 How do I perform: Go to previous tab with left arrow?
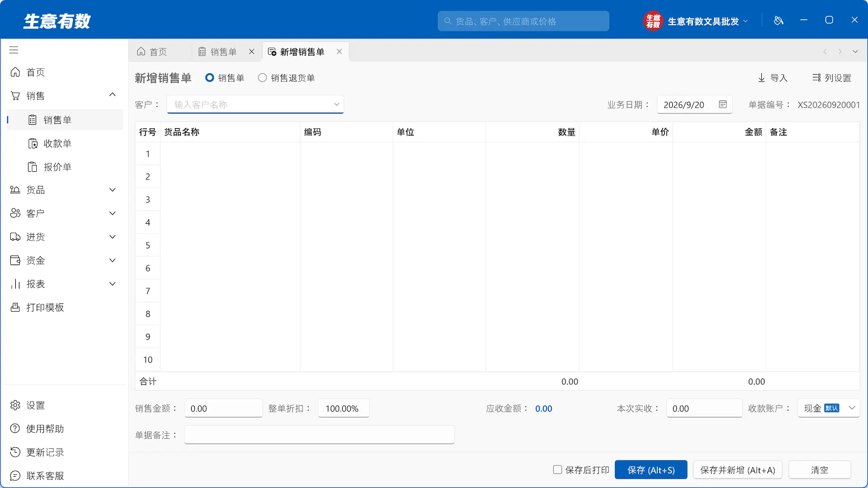tap(825, 52)
